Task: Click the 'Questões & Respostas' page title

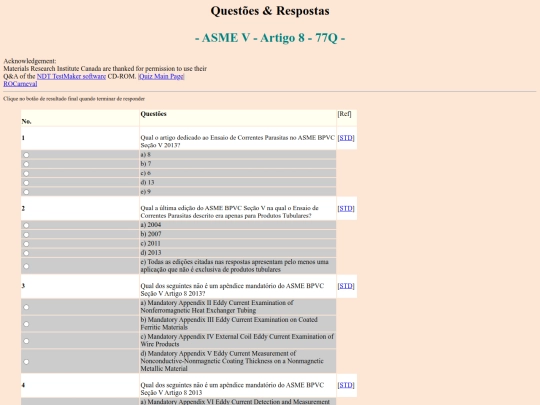Action: 270,11
